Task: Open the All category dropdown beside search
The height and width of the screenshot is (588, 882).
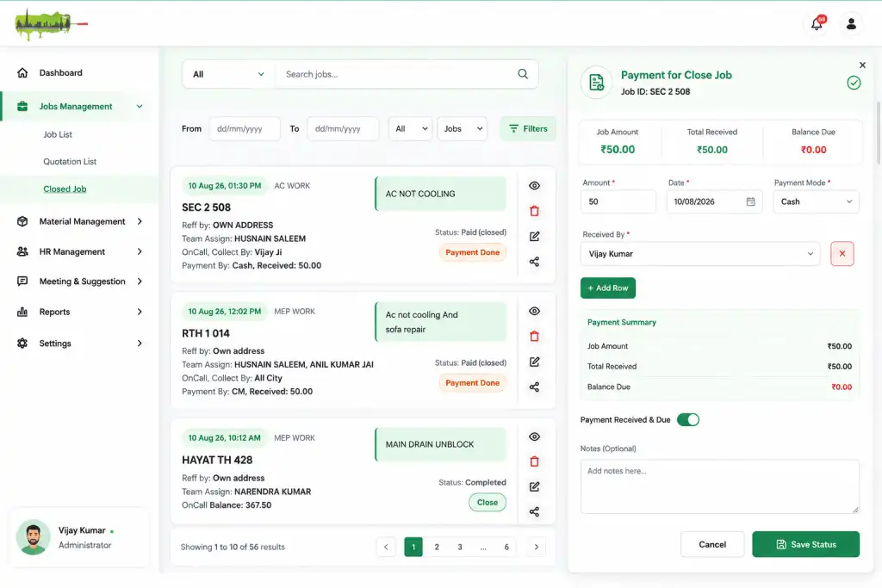Action: 228,74
